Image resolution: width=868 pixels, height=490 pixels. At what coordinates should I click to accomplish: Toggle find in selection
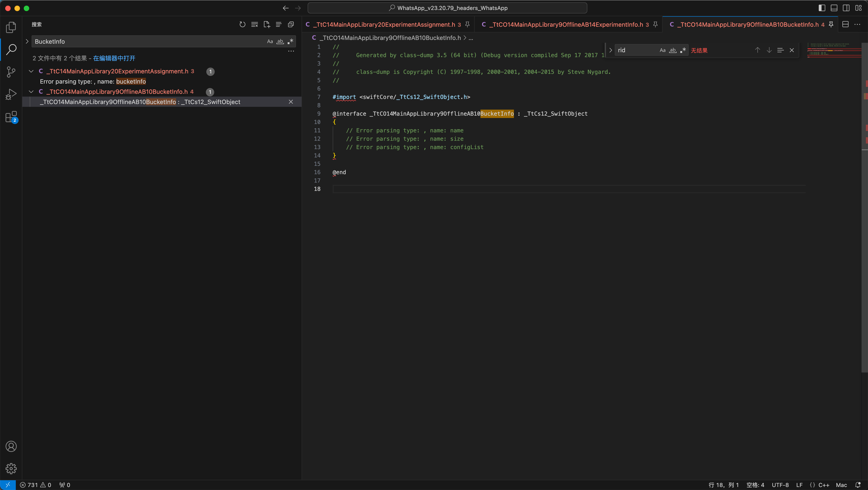[x=780, y=50]
